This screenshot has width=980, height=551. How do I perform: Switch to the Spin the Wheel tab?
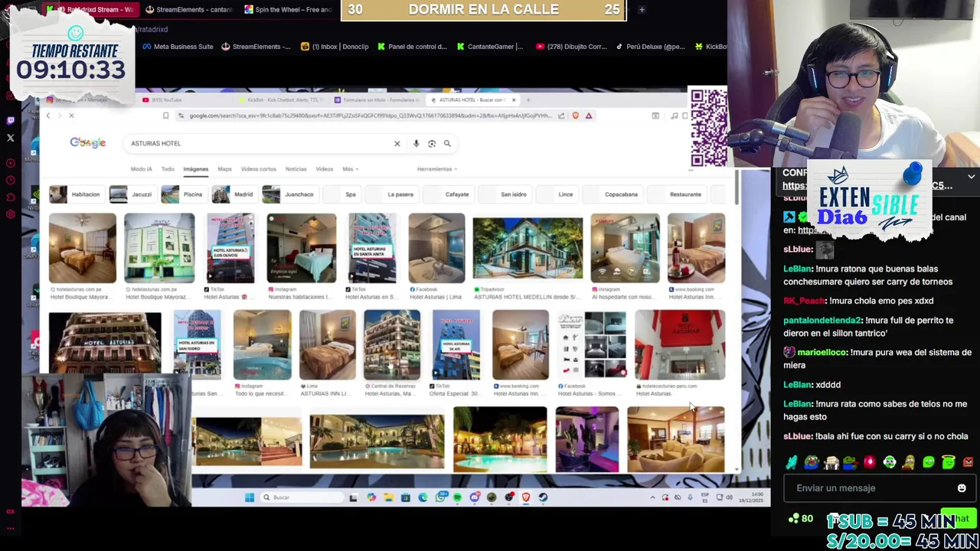(x=287, y=10)
